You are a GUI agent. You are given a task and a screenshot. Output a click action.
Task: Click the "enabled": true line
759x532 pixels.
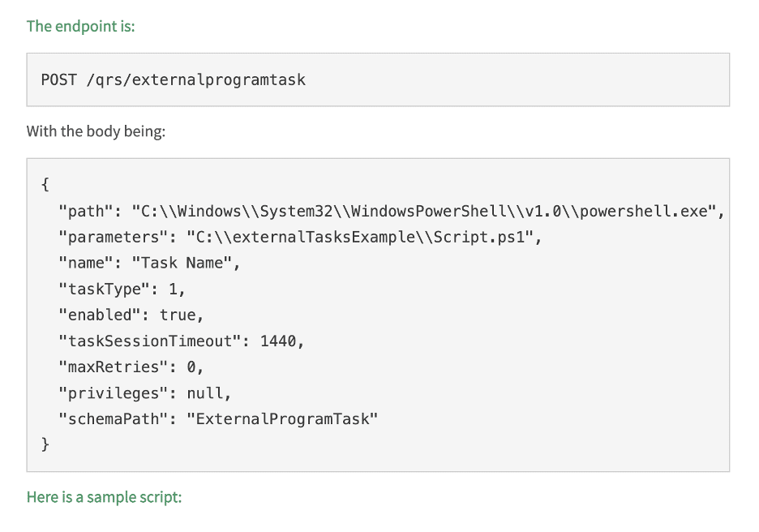point(131,315)
